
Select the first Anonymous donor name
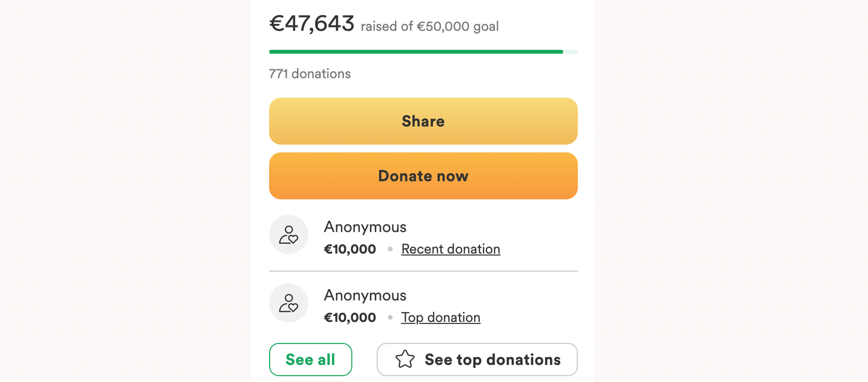click(x=365, y=227)
